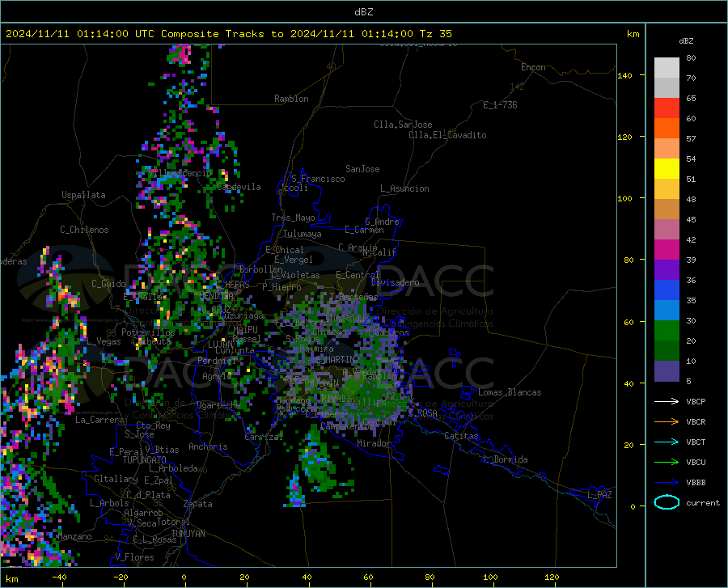Click the Gltallary place label
The height and width of the screenshot is (588, 728).
pyautogui.click(x=116, y=479)
